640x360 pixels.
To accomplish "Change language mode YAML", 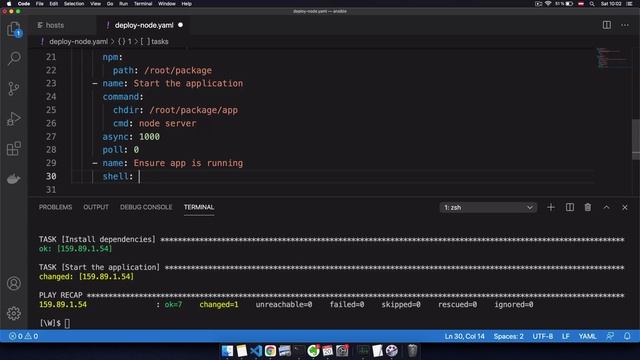I will click(587, 336).
